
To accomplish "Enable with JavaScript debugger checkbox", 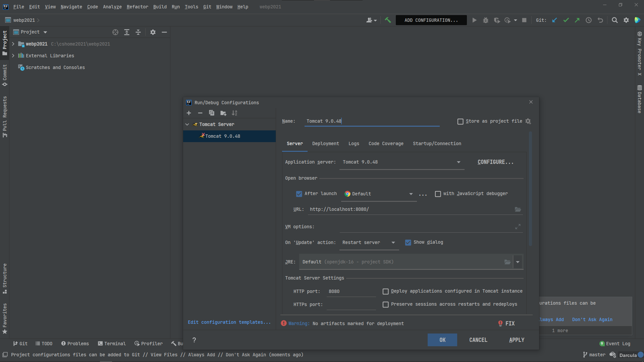I will [438, 194].
